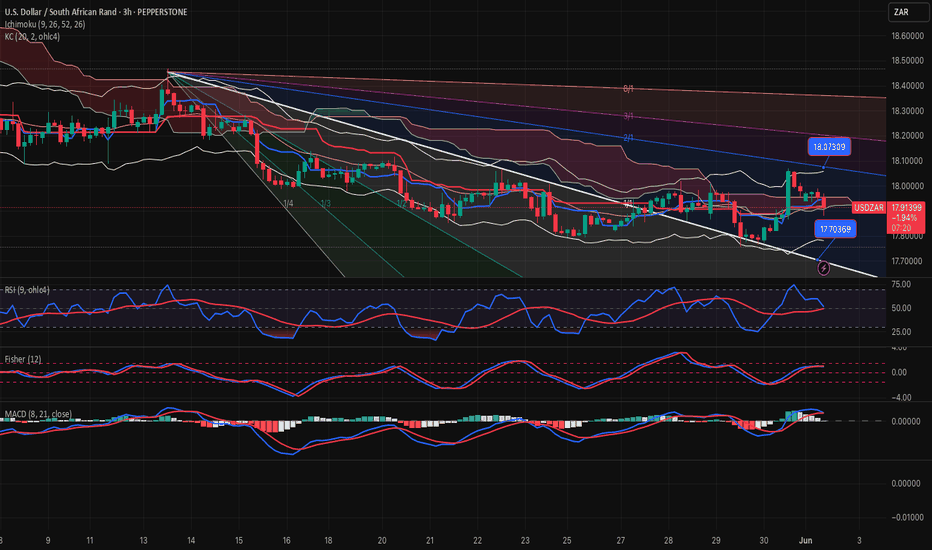Click the 1/3 Gann fan label
Screen dimensions: 932x550
click(326, 203)
